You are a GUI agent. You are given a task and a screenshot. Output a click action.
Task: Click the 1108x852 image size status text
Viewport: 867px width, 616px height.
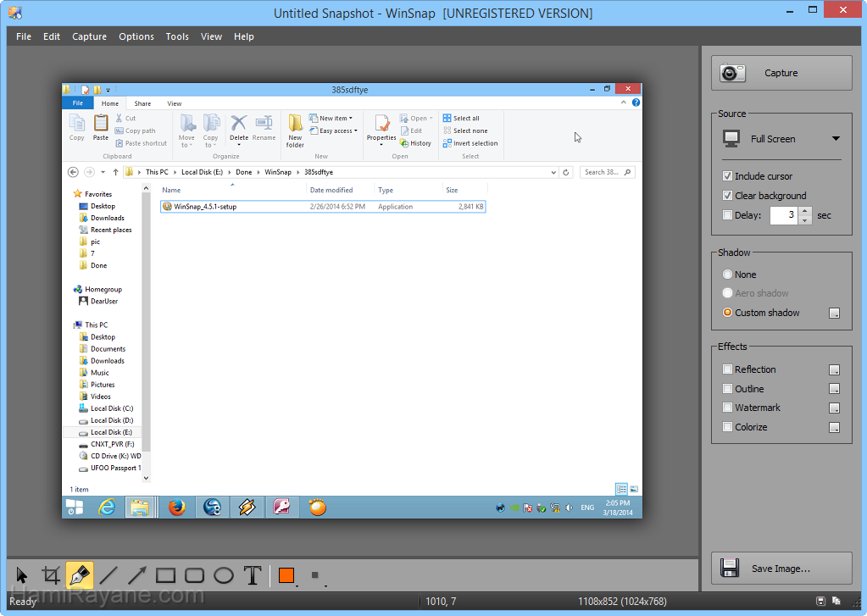(622, 601)
